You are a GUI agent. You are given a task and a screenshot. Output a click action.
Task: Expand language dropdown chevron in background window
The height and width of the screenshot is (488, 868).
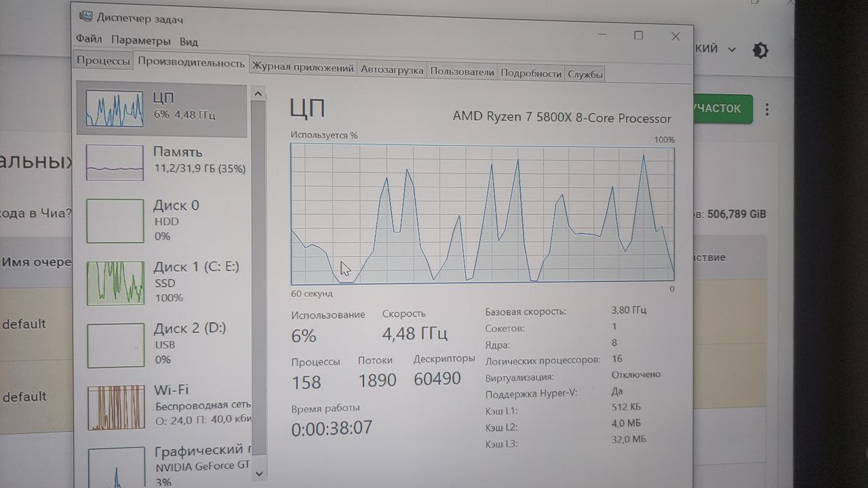tap(732, 49)
